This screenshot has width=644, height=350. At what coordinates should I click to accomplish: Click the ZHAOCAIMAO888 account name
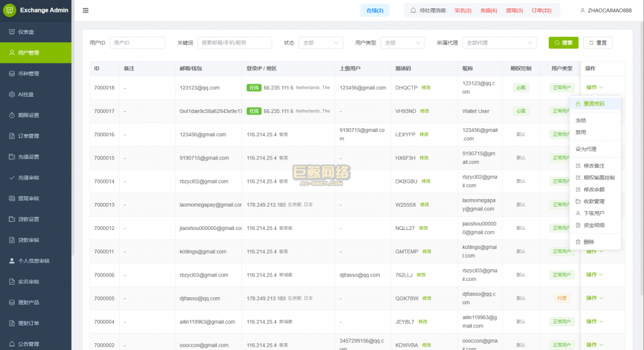tap(609, 11)
